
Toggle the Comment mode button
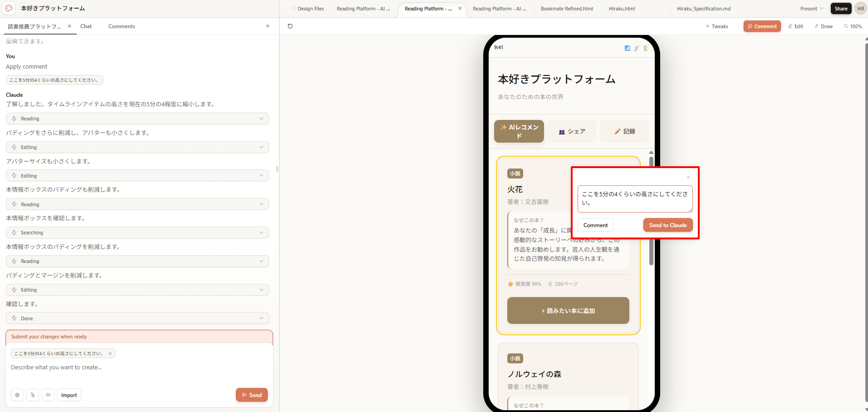(762, 26)
